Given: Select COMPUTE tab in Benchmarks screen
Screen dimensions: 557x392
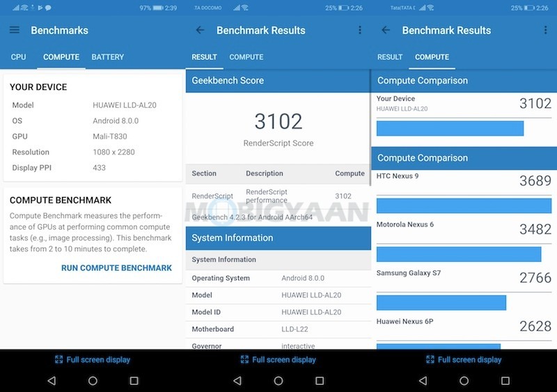Looking at the screenshot, I should (61, 57).
